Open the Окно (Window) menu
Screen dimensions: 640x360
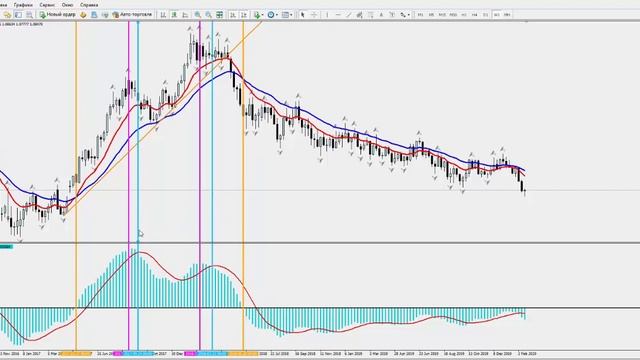pos(67,5)
